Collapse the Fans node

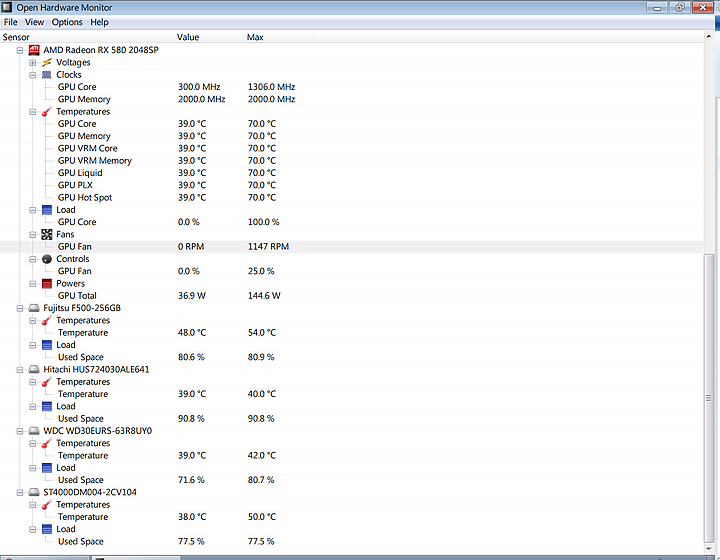coord(32,235)
